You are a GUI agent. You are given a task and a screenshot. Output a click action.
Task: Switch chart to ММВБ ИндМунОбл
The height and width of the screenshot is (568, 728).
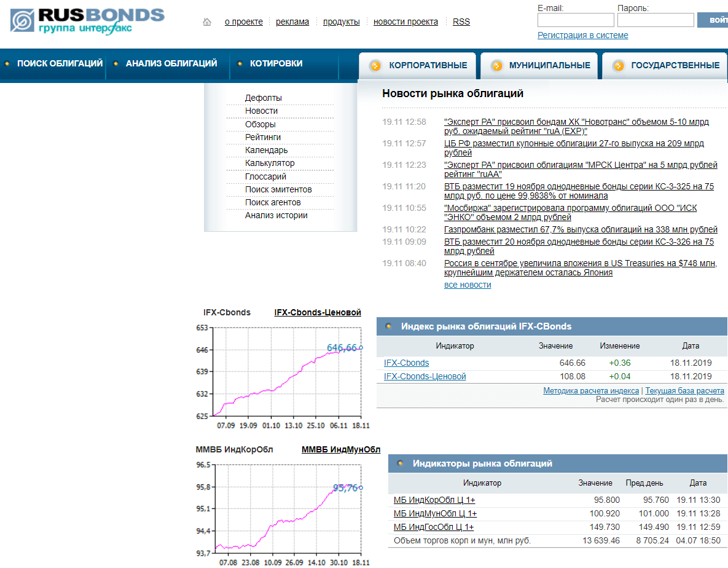click(x=340, y=449)
